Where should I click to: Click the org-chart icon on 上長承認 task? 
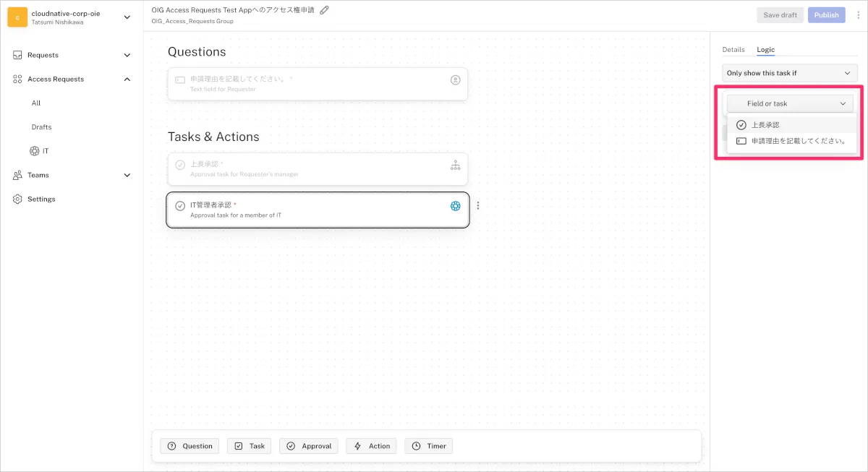click(x=455, y=166)
